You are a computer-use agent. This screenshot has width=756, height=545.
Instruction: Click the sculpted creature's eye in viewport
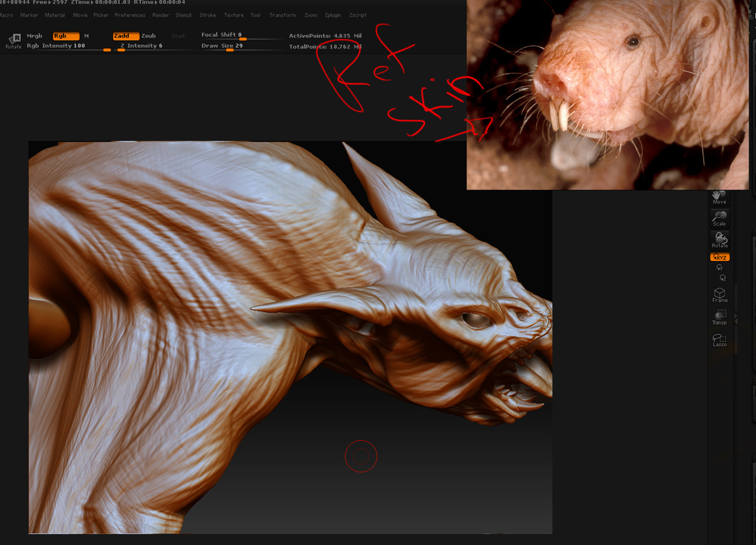coord(475,320)
